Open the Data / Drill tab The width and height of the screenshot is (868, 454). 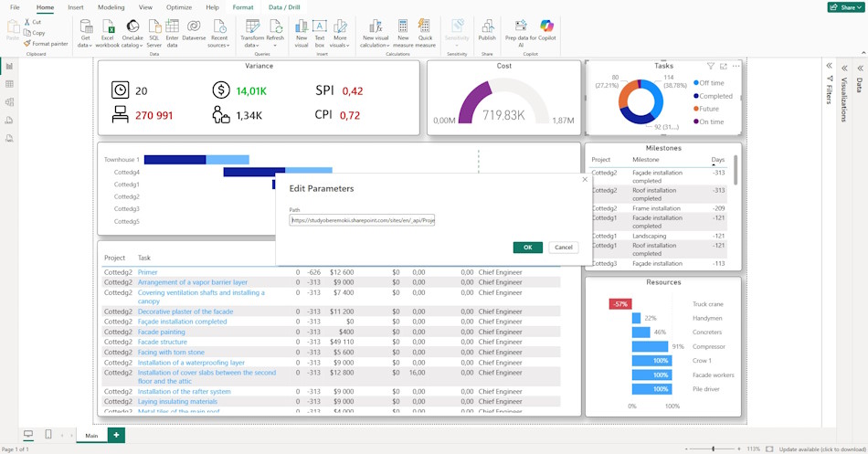pyautogui.click(x=284, y=7)
